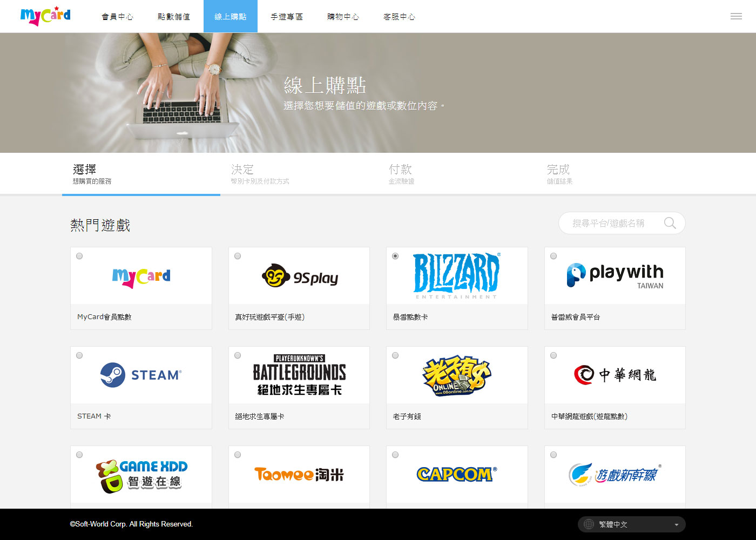This screenshot has width=756, height=540.
Task: Select the 9Splay radio button
Action: tap(238, 256)
